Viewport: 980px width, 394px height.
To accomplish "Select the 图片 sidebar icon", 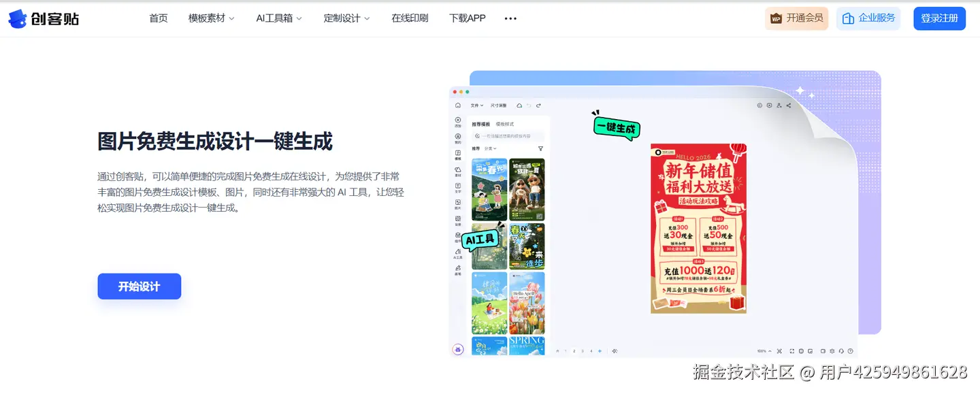I will (x=458, y=204).
